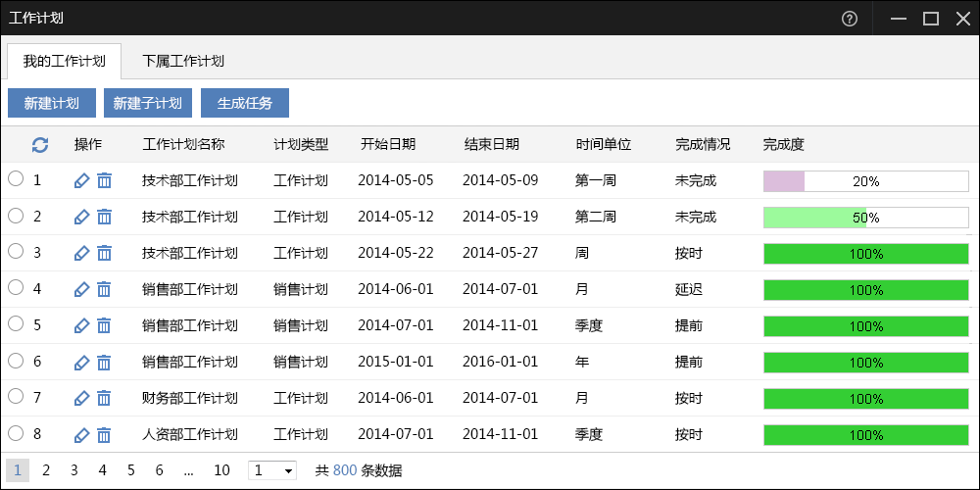The height and width of the screenshot is (490, 980).
Task: Switch to 下属工作计划 tab
Action: (183, 61)
